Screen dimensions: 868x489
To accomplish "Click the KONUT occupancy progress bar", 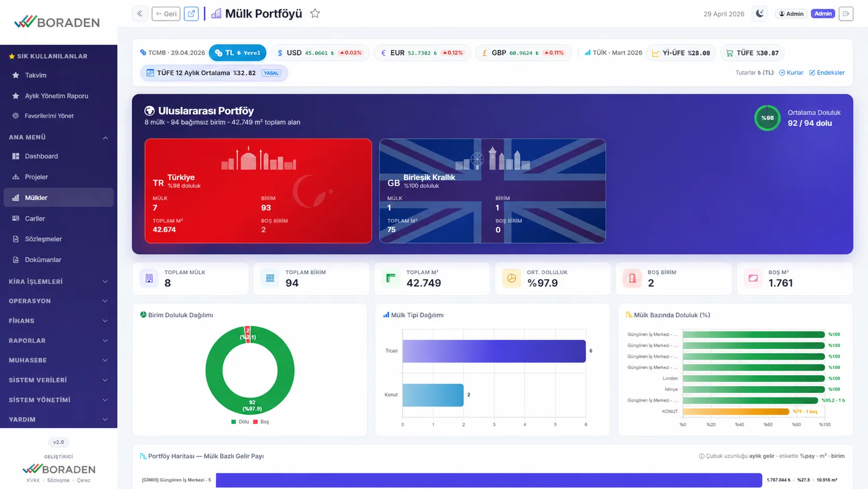I will pyautogui.click(x=736, y=412).
